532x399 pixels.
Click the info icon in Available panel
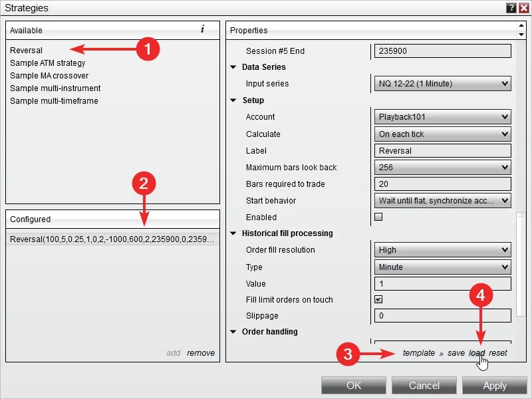202,30
